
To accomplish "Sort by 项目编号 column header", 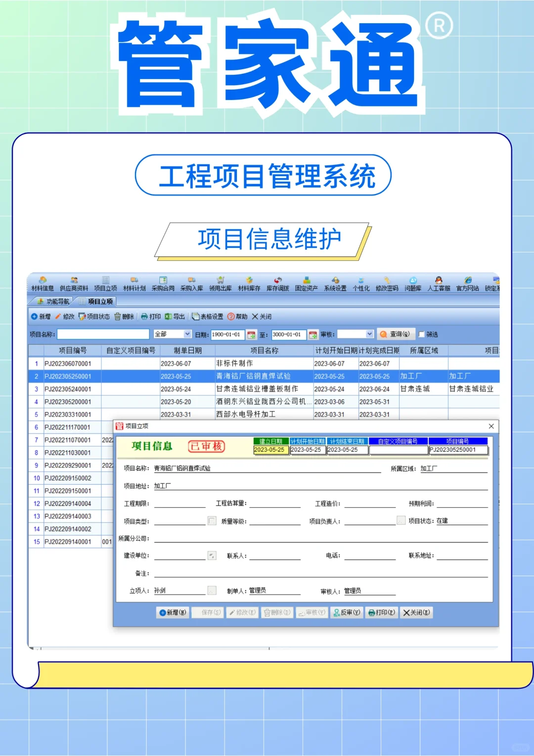I will tap(73, 350).
